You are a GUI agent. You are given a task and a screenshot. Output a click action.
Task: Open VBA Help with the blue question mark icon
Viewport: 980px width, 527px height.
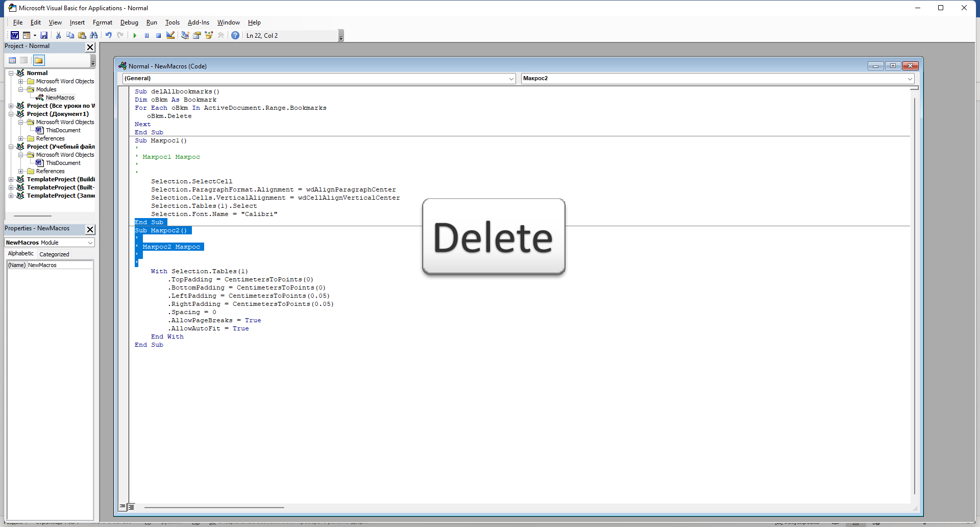point(235,35)
